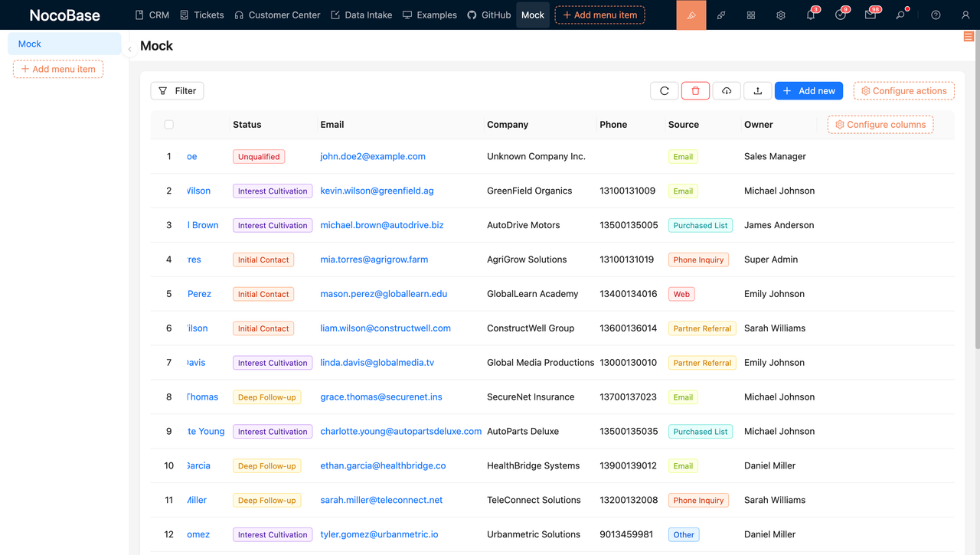Open the Examples menu

[x=430, y=15]
